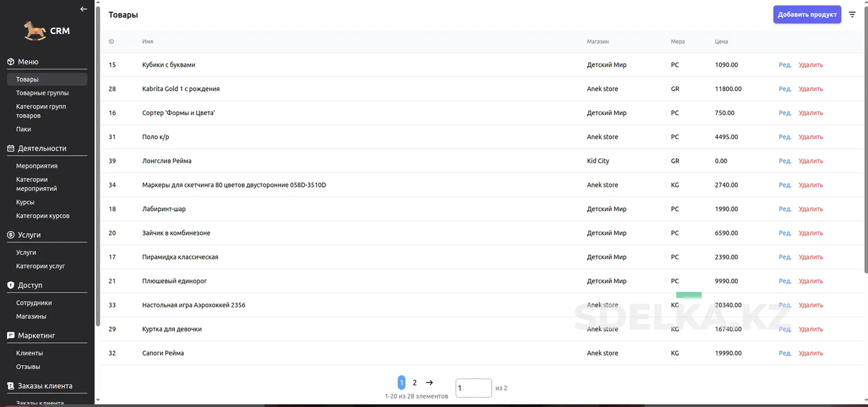Click the Деятельности calendar icon

[10, 148]
